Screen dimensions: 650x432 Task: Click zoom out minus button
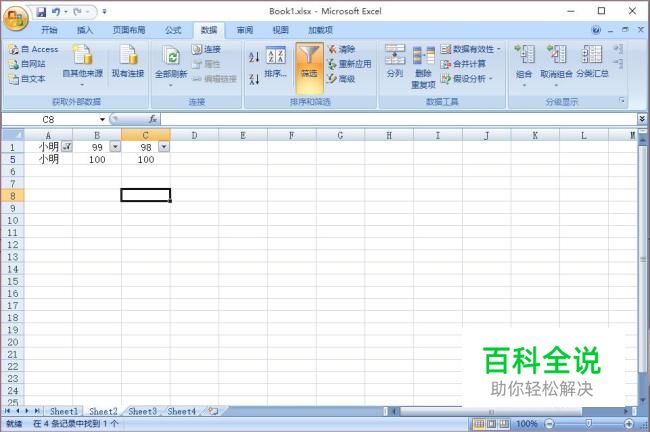click(549, 424)
